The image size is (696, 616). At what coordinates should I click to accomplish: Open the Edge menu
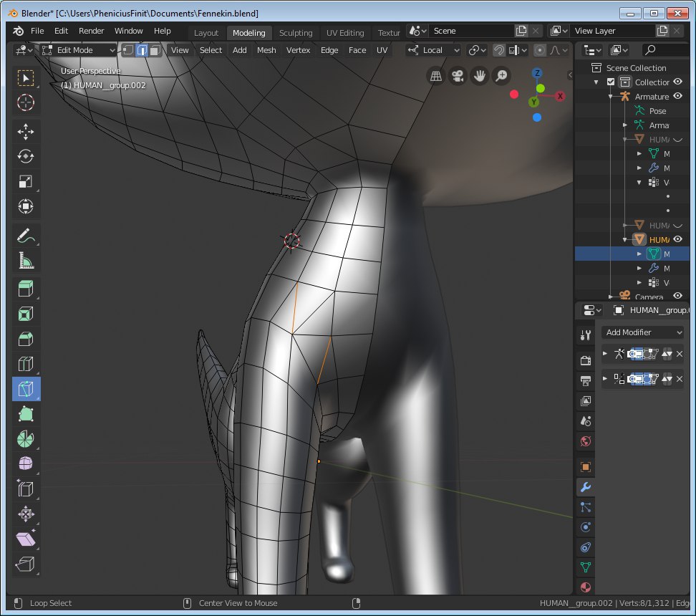coord(329,50)
